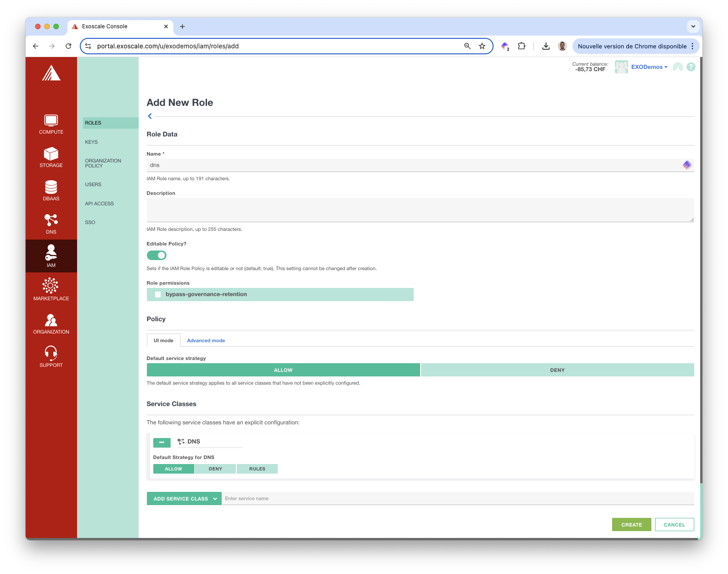Open the Keys menu item

coord(91,142)
